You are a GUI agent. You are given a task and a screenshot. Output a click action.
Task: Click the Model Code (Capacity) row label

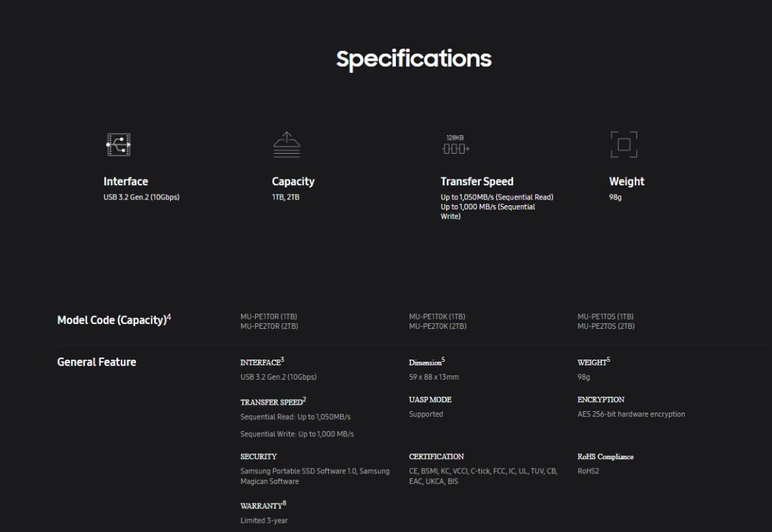111,320
